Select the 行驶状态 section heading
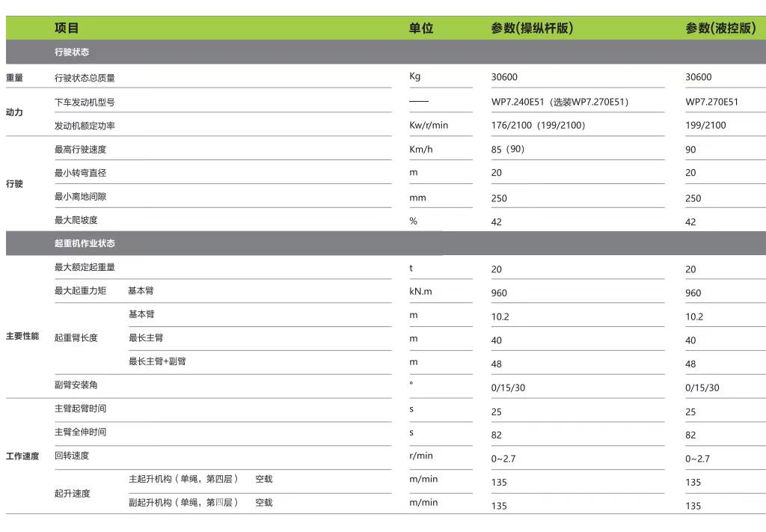Screen dimensions: 766x532 point(72,52)
